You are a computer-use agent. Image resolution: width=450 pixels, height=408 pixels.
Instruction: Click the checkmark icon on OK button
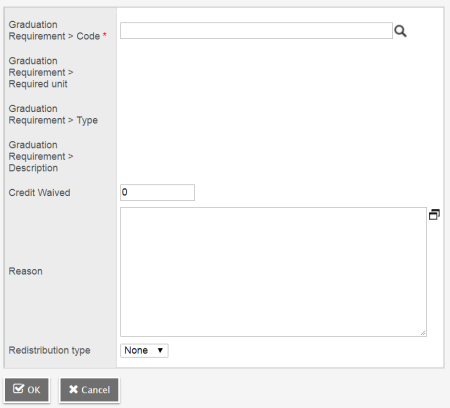pyautogui.click(x=18, y=389)
